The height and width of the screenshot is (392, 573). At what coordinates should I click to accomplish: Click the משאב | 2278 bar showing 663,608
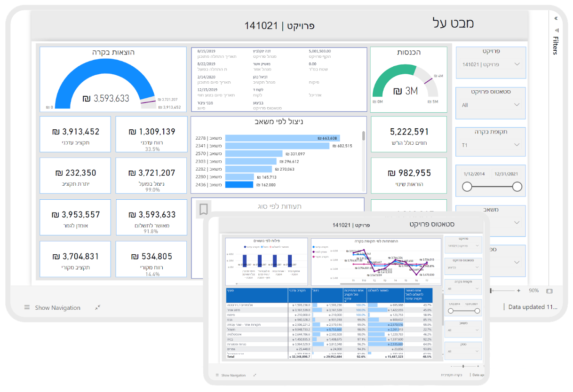tap(282, 138)
